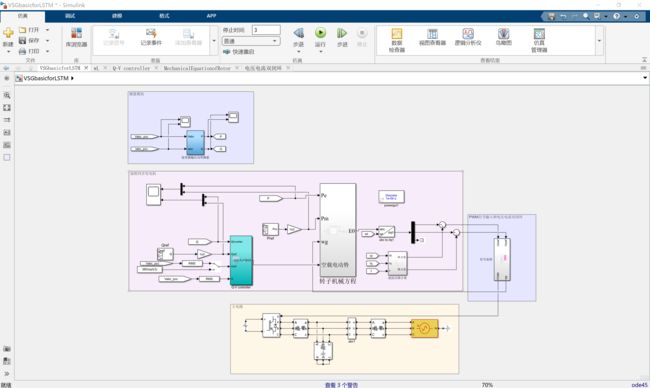Click the Print icon in the ribbon
Image resolution: width=650 pixels, height=388 pixels.
click(x=23, y=51)
